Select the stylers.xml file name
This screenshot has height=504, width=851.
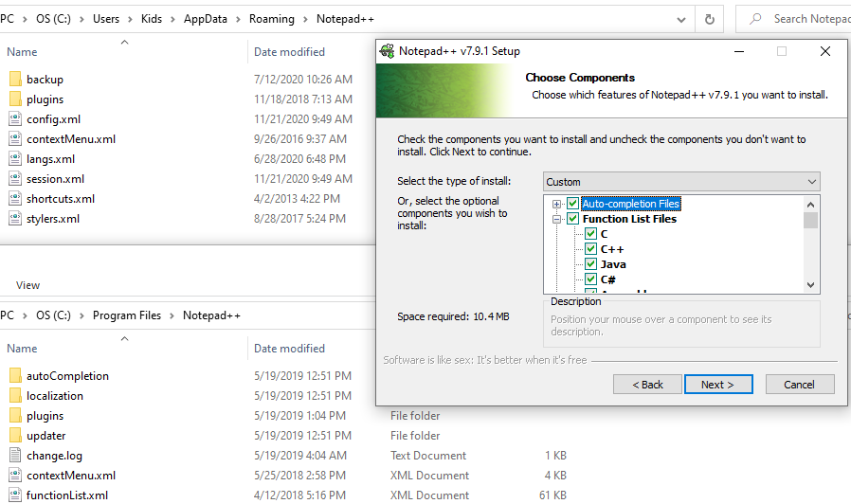coord(53,219)
